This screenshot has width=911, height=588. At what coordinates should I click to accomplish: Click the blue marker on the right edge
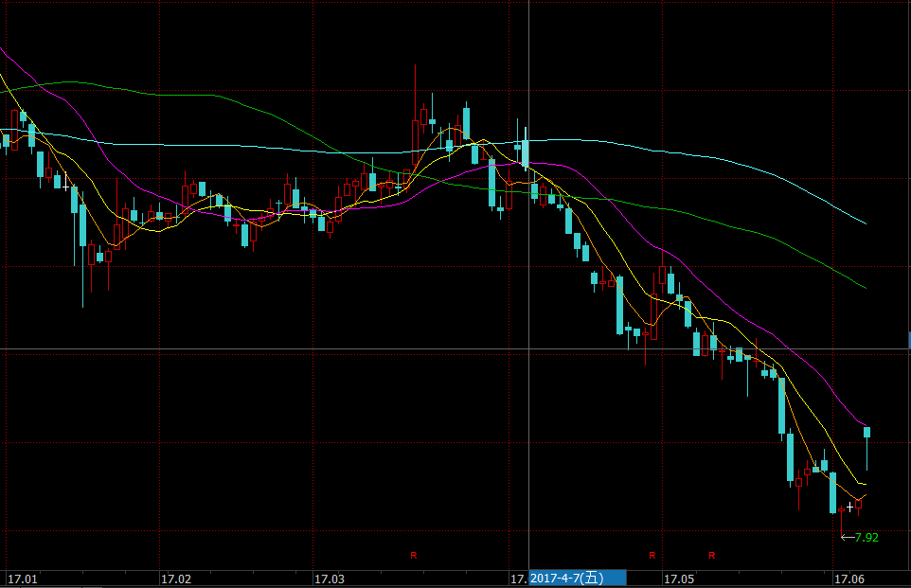908,339
